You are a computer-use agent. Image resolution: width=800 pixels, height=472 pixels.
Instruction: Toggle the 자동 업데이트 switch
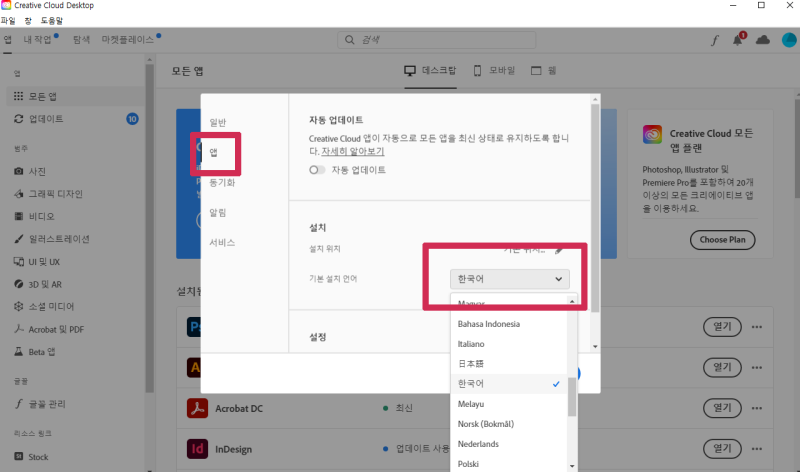(x=317, y=170)
